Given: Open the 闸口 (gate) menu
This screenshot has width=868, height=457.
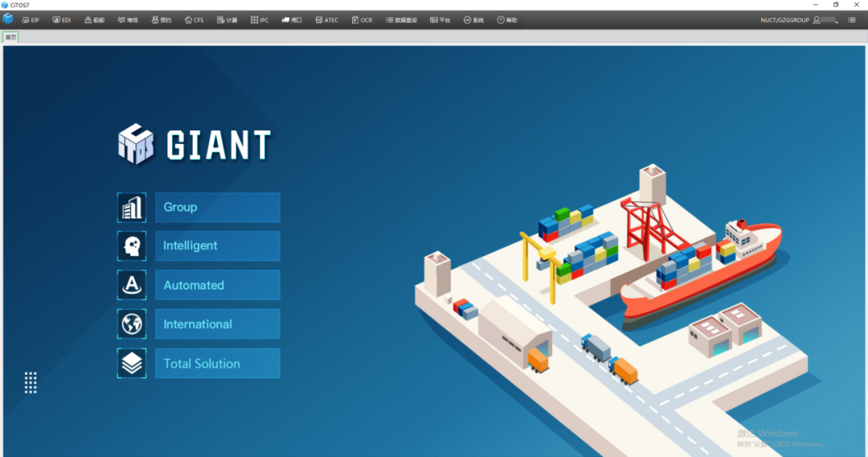Looking at the screenshot, I should coord(292,20).
